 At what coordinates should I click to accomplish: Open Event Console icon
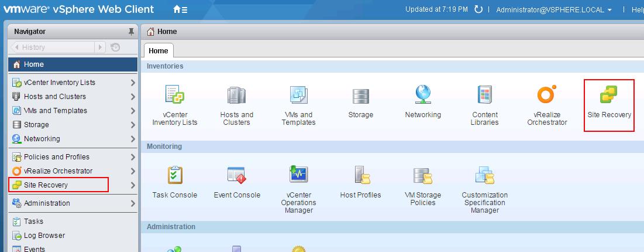coord(236,175)
